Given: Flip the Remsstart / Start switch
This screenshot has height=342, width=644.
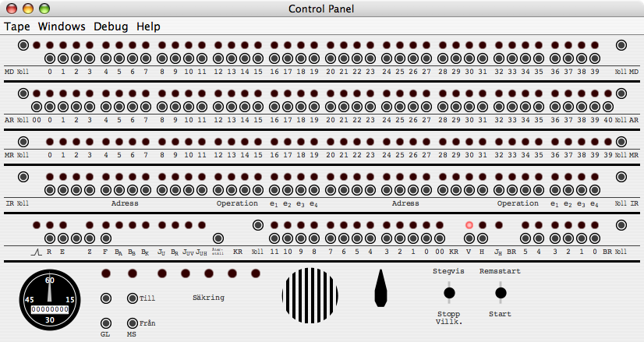Looking at the screenshot, I should click(x=501, y=293).
